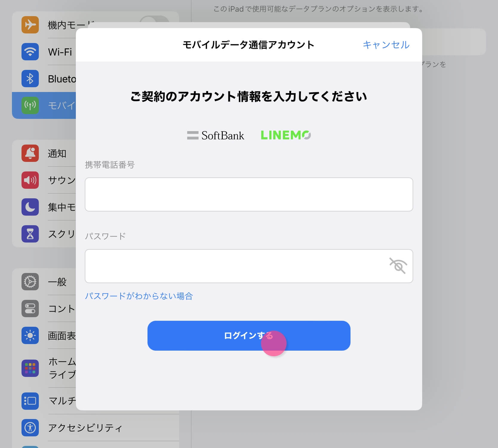Viewport: 498px width, 448px height.
Task: Tap the Sound speaker icon
Action: [x=30, y=180]
